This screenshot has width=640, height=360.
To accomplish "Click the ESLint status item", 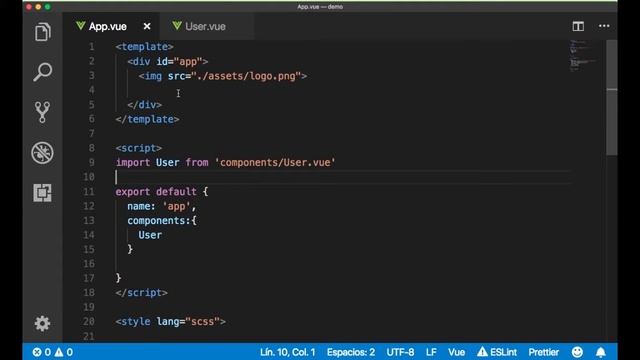I will [497, 352].
